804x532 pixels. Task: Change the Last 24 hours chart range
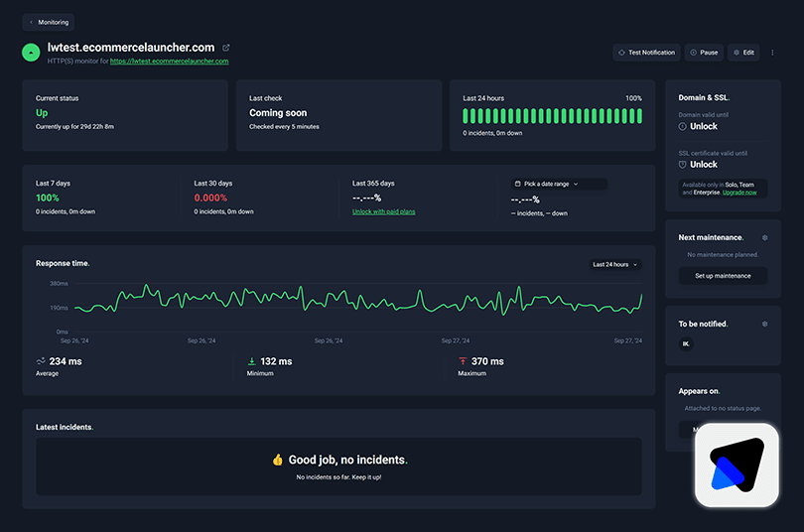coord(614,264)
